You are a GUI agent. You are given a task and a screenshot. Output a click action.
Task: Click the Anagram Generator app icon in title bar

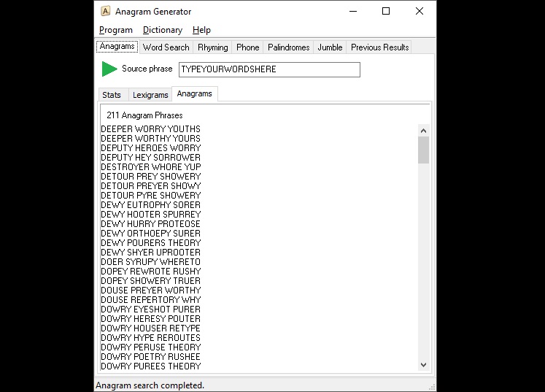coord(105,11)
